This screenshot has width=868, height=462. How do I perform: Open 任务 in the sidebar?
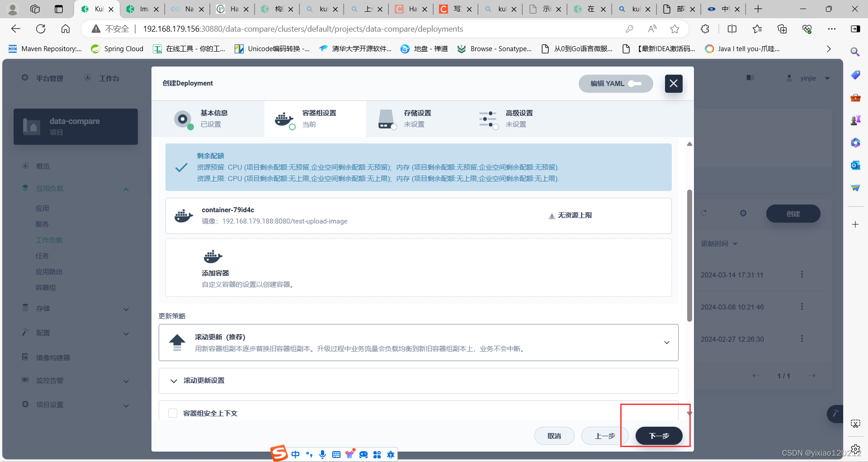[42, 256]
